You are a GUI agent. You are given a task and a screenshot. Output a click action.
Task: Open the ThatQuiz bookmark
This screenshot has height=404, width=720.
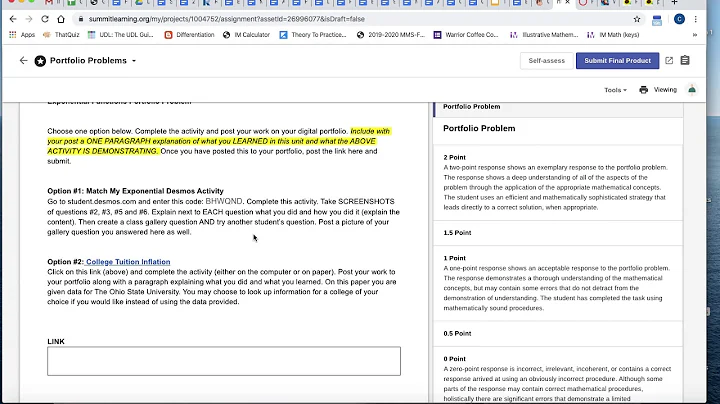[x=61, y=35]
